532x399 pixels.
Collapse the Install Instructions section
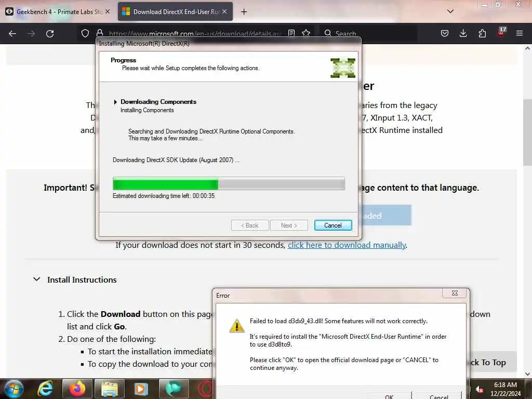point(37,279)
